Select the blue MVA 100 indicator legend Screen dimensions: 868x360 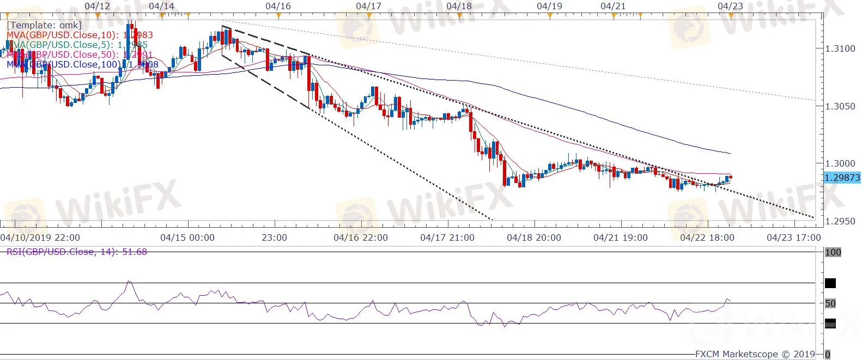[82, 64]
